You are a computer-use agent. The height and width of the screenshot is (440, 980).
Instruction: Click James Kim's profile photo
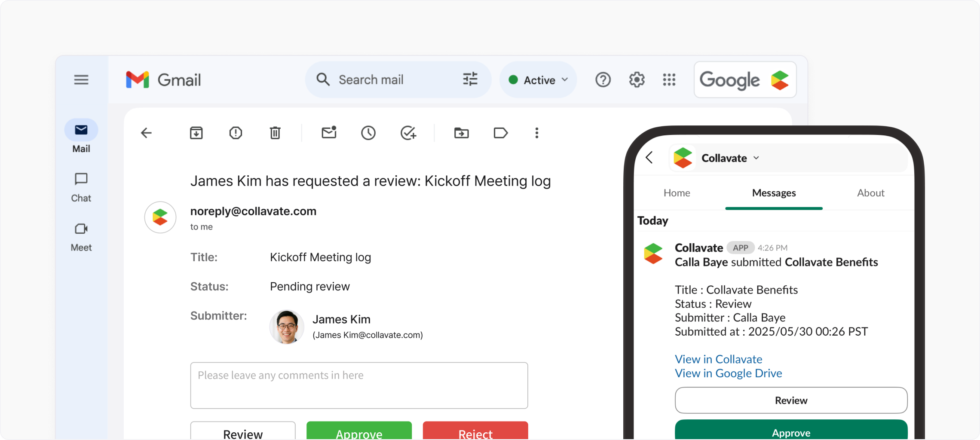(x=287, y=327)
